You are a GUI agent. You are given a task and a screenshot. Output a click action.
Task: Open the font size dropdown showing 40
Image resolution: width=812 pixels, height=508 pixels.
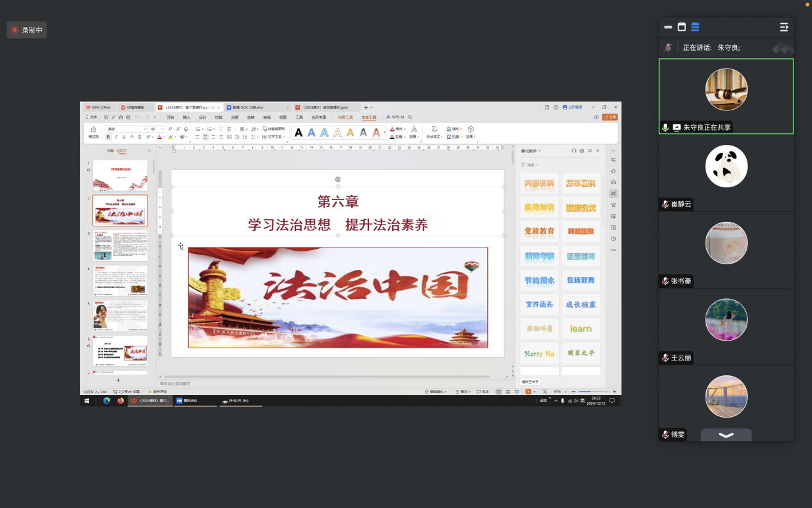(x=157, y=129)
